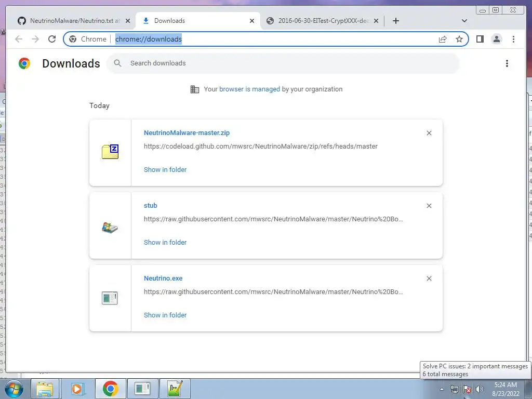Show hidden system tray icons
The height and width of the screenshot is (399, 532).
[442, 389]
